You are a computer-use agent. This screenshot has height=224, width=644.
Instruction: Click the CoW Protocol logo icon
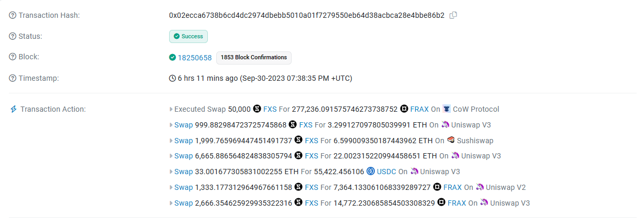point(447,109)
